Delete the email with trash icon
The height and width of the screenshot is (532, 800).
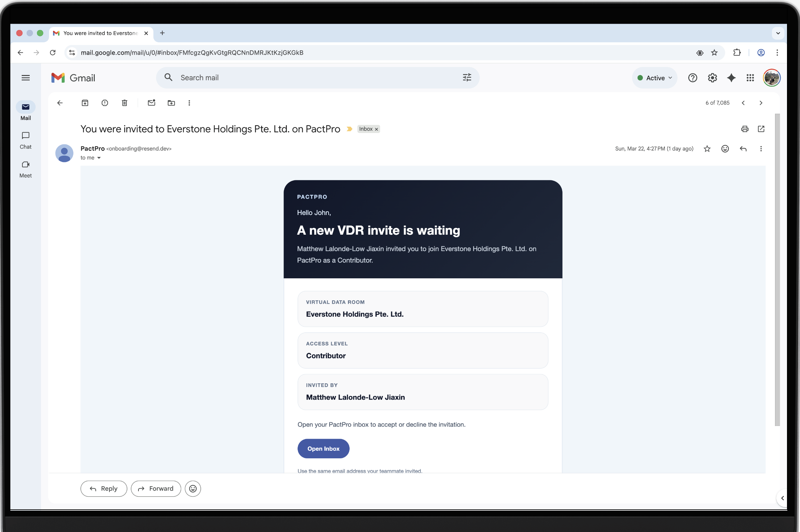click(x=125, y=103)
